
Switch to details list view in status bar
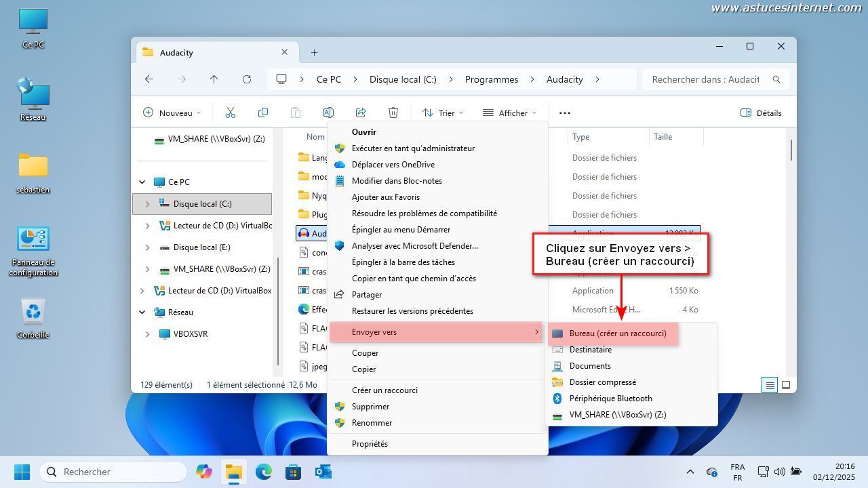tap(770, 385)
